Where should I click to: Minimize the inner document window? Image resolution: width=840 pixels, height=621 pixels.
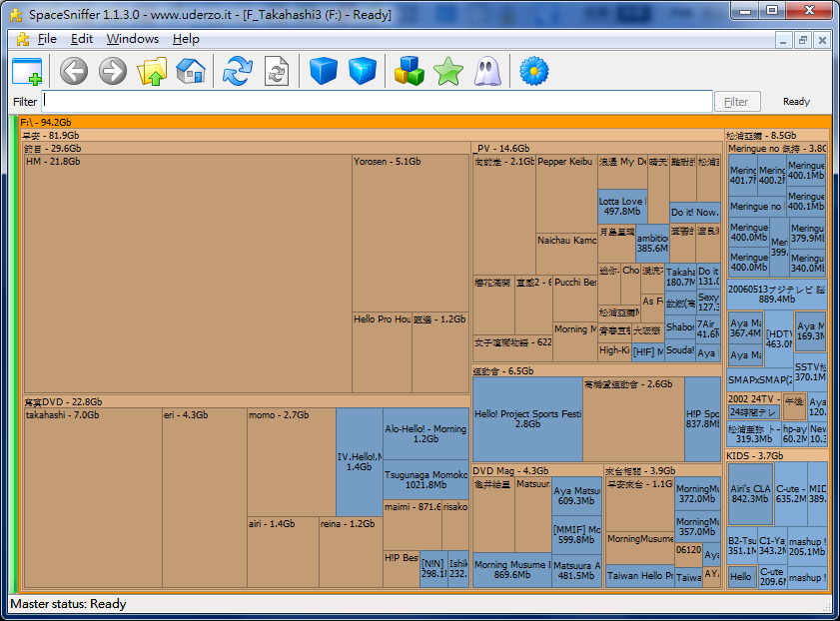[783, 40]
